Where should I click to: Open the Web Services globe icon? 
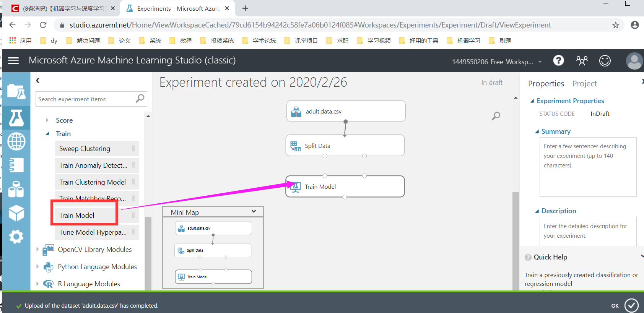(x=16, y=141)
